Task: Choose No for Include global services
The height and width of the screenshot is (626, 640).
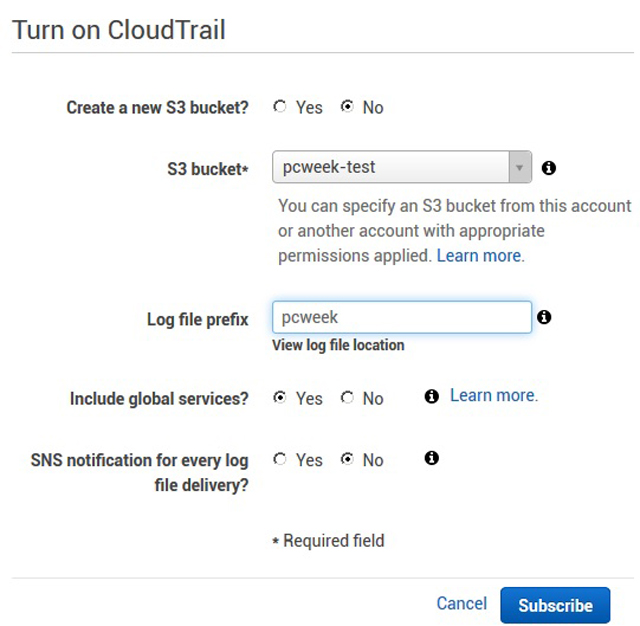Action: pos(347,397)
